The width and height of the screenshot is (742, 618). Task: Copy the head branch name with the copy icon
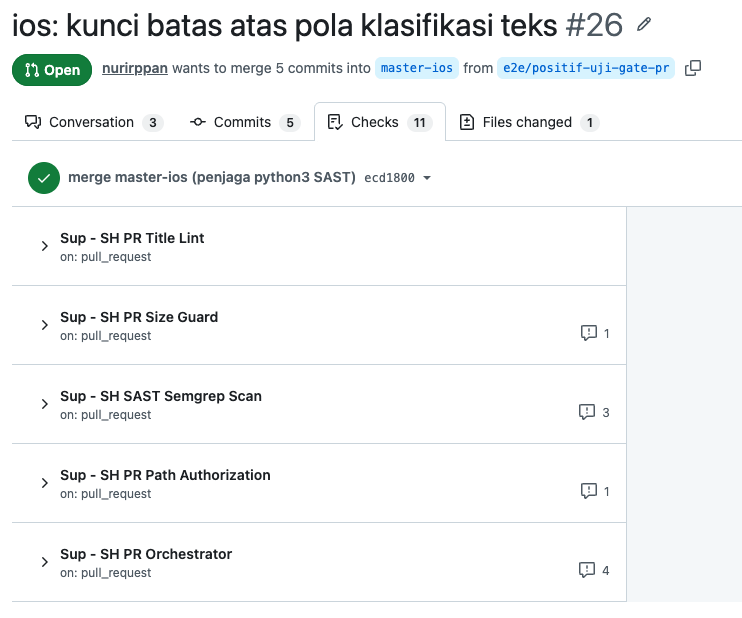click(x=693, y=68)
